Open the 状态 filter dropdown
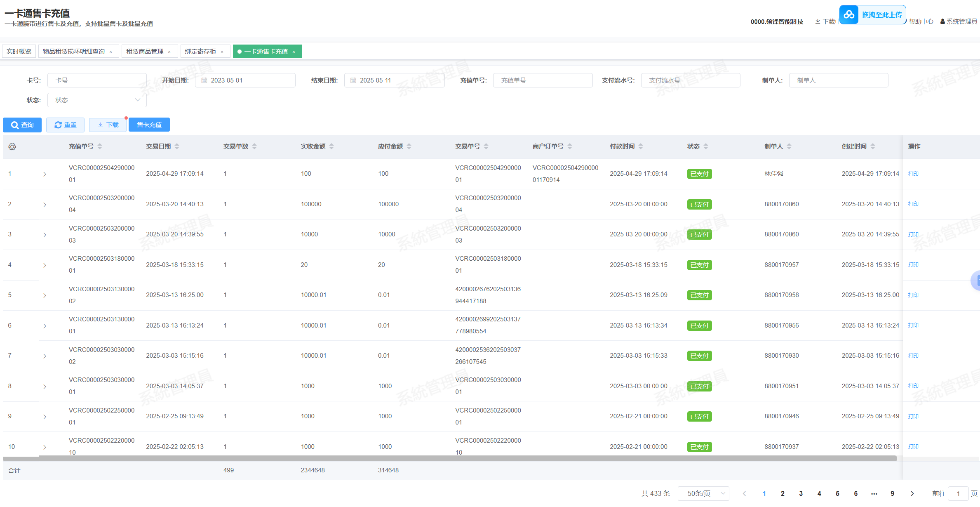 point(97,100)
